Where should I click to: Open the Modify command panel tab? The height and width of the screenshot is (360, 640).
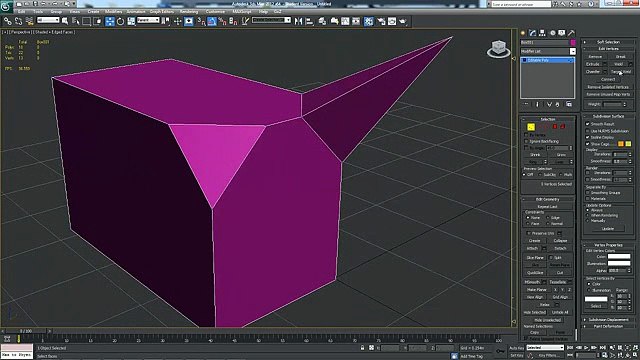coord(533,33)
